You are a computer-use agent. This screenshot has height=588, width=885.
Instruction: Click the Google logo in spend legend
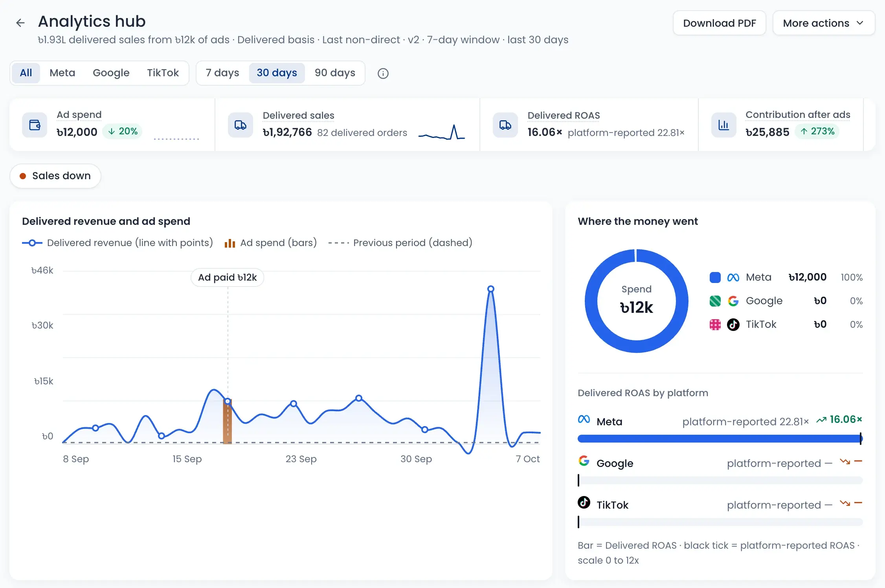(733, 301)
